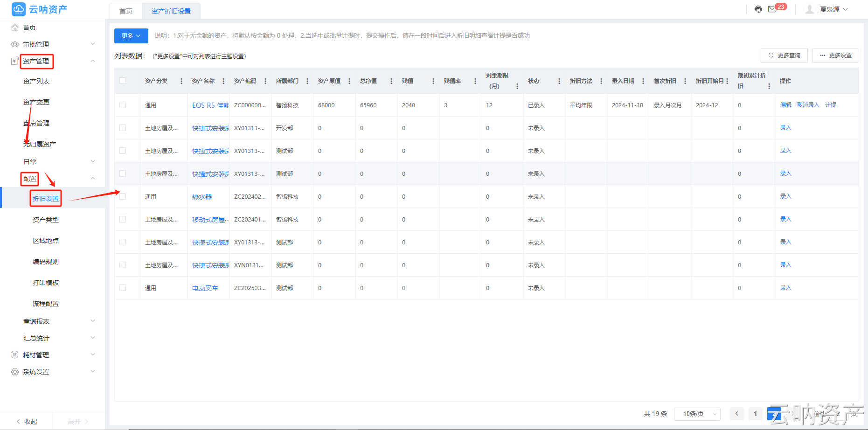Click the 资产管理 sidebar icon
Screen dimensions: 868x430
15,61
